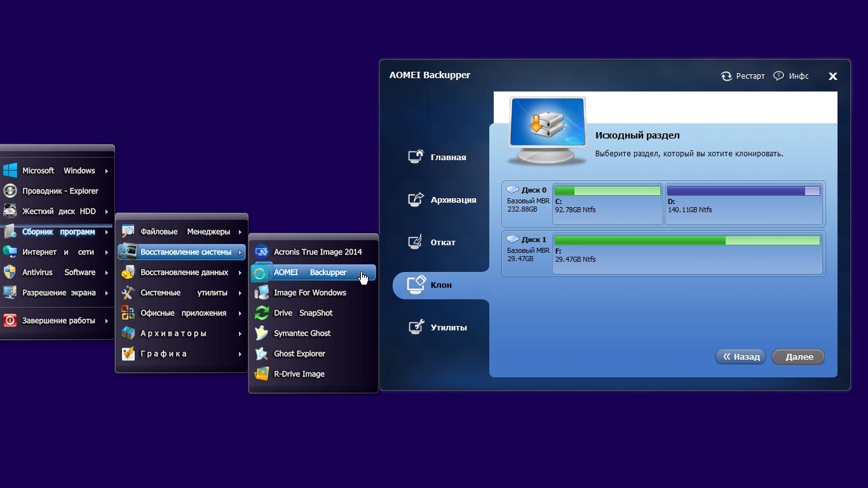Expand Завершение работы submenu arrow

pyautogui.click(x=107, y=321)
